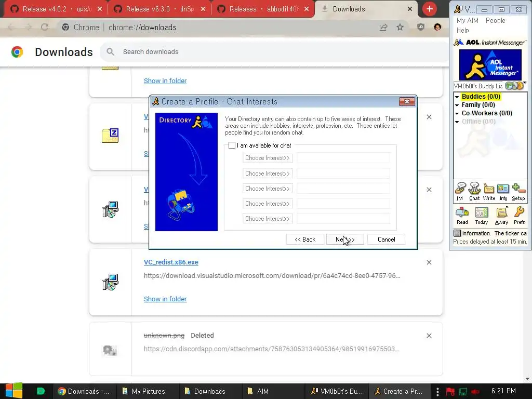Switch to Chrome Downloads in taskbar
Image resolution: width=532 pixels, height=399 pixels.
84,391
